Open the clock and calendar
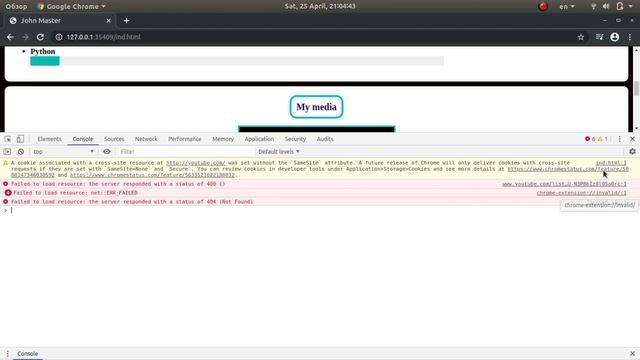640x360 pixels. [x=320, y=6]
